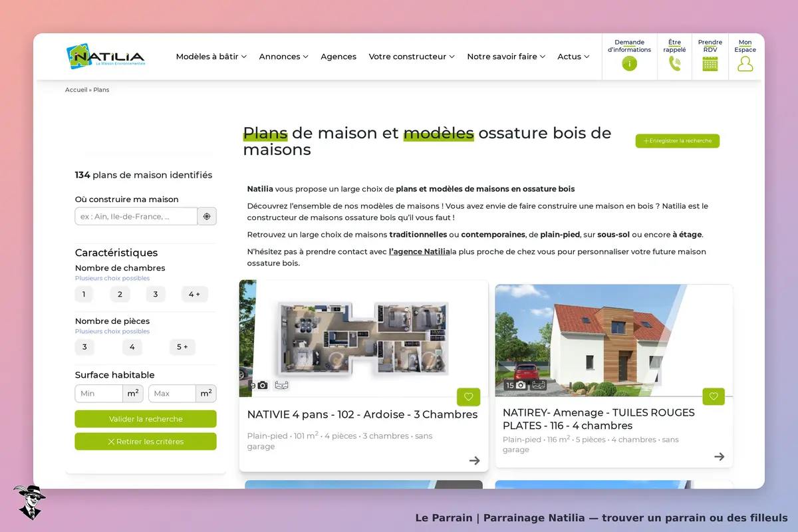Select 5+ pièces filter
798x532 pixels.
182,347
